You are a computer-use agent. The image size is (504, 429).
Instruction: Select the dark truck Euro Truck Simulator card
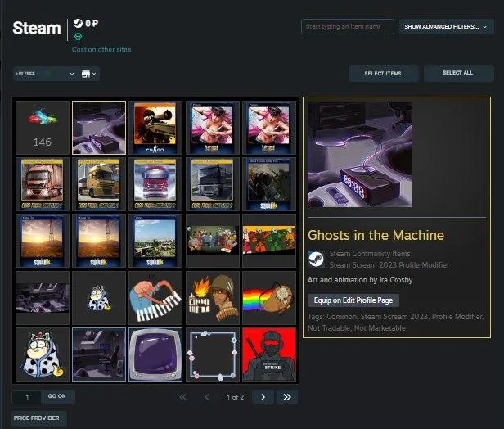point(213,184)
